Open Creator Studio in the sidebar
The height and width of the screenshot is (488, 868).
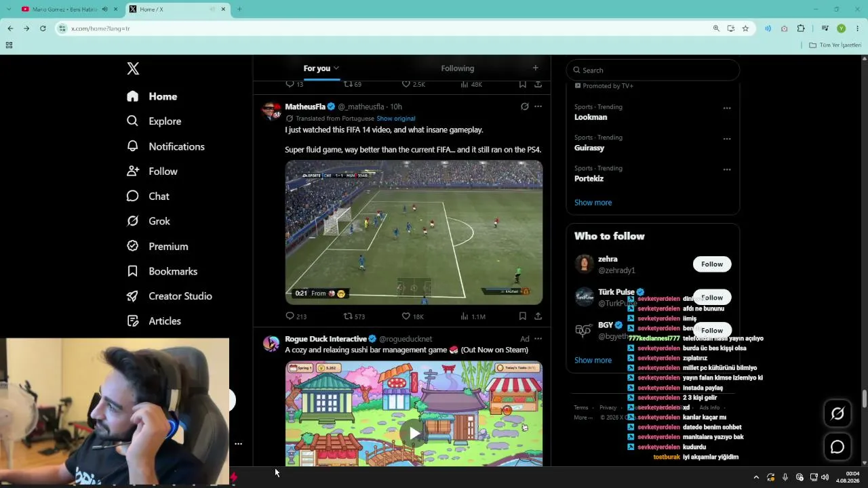(170, 296)
